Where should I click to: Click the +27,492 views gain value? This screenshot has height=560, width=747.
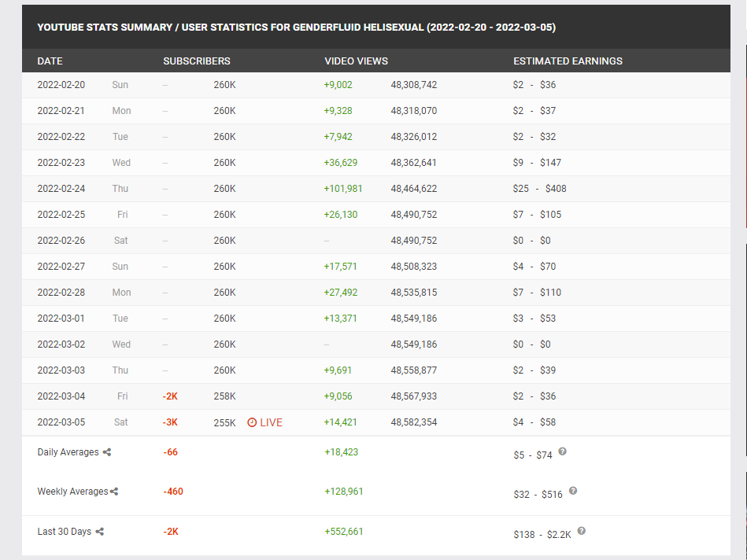tap(341, 293)
